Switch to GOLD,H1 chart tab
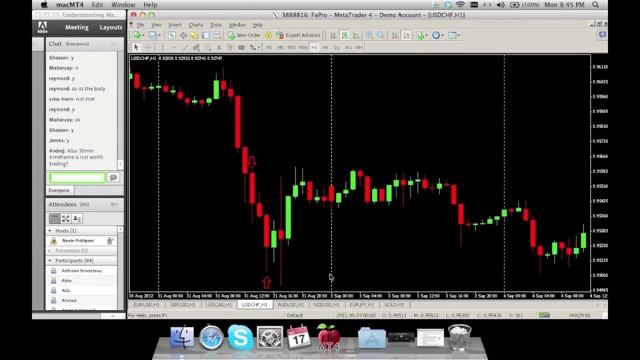The width and height of the screenshot is (640, 360). 394,305
